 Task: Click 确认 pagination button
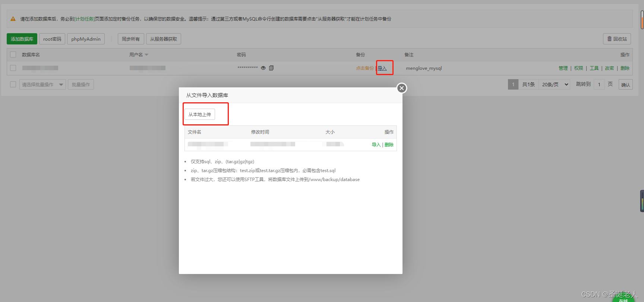(x=626, y=84)
